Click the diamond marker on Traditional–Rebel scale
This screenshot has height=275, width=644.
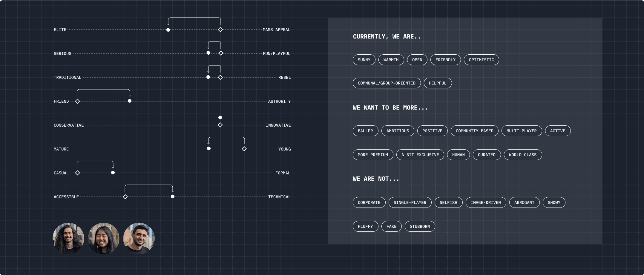click(x=220, y=77)
